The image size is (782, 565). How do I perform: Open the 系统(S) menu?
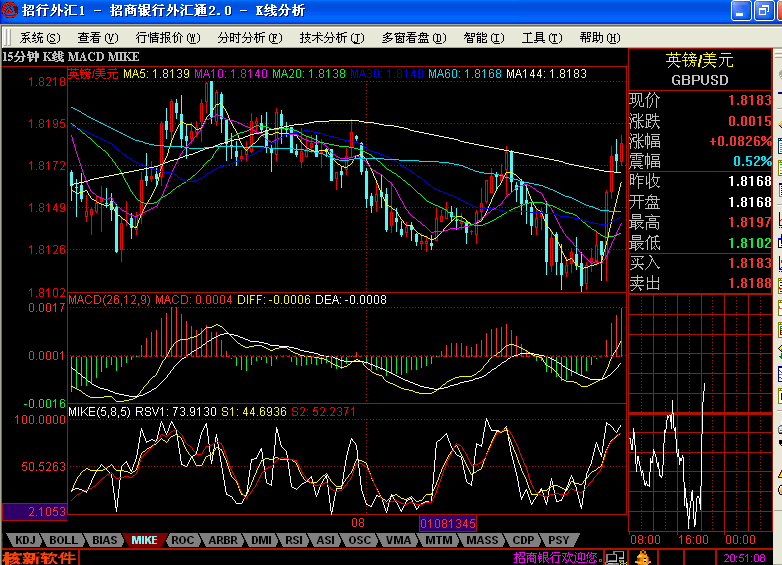(x=40, y=38)
